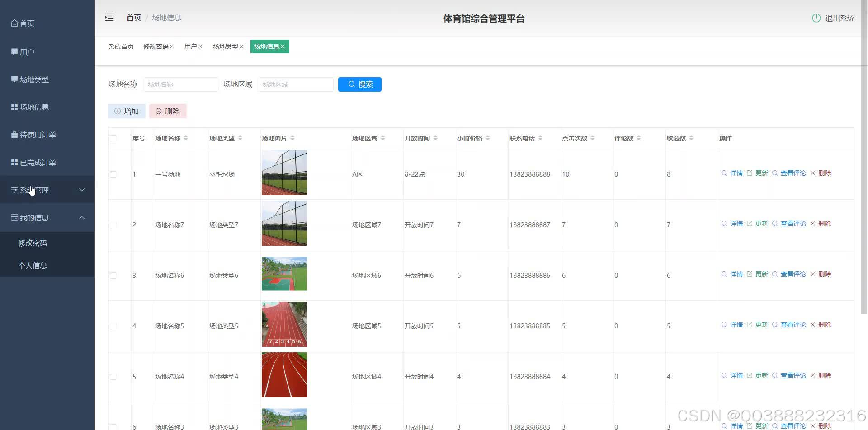The image size is (868, 430).
Task: Tick the checkbox for row 场地名称5
Action: 113,326
